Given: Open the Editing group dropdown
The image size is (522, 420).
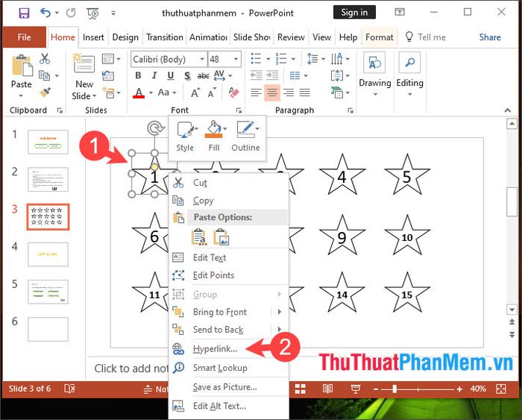Looking at the screenshot, I should (x=410, y=75).
